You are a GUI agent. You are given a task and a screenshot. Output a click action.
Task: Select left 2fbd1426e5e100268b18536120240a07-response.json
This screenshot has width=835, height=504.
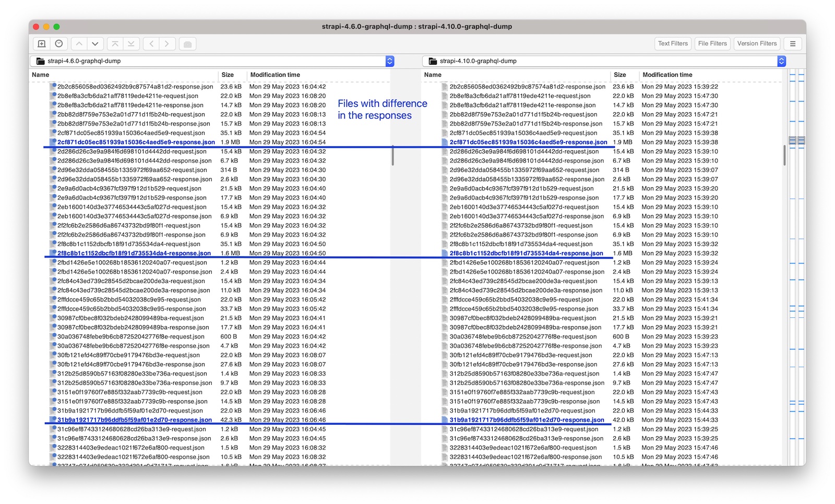coord(135,271)
